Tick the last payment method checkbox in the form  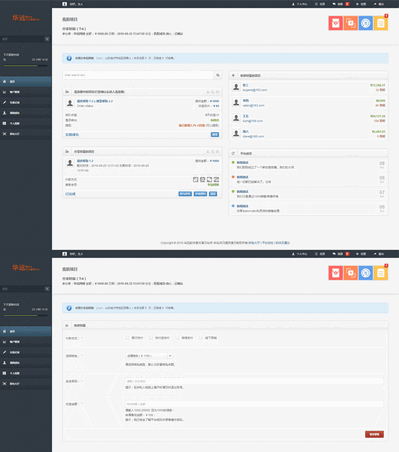(x=201, y=338)
